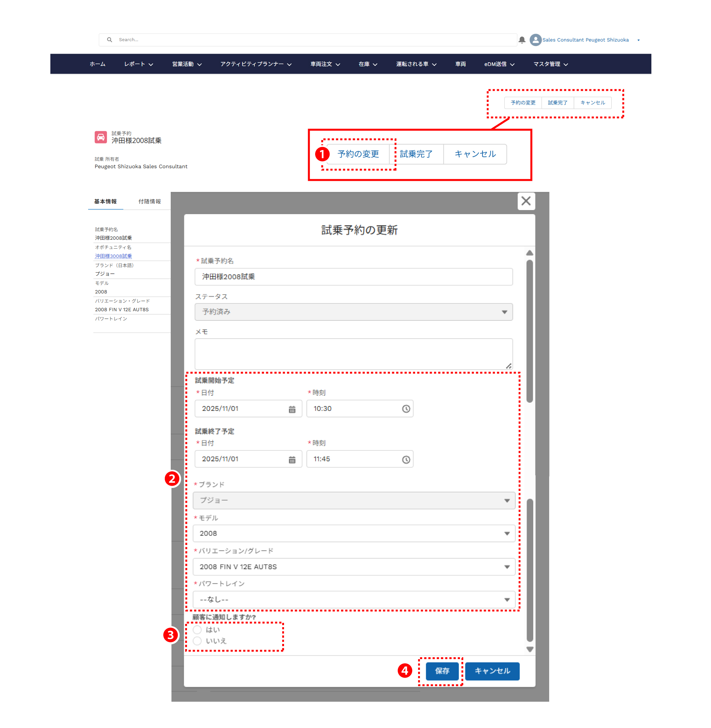The image size is (711, 728).
Task: Click the dialog vertical scrollbar thumb
Action: (529, 330)
